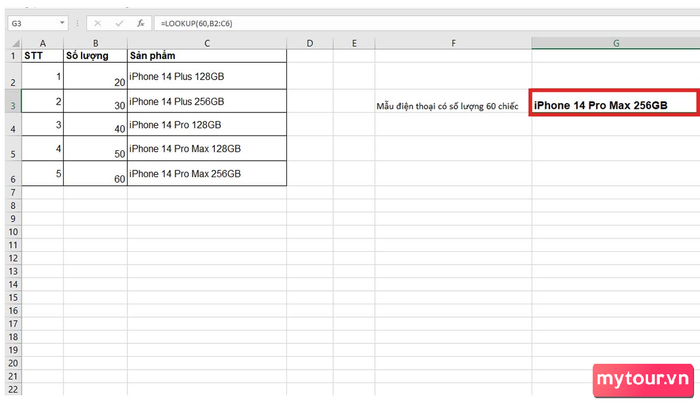Select row 6 header
This screenshot has width=700, height=405.
13,173
